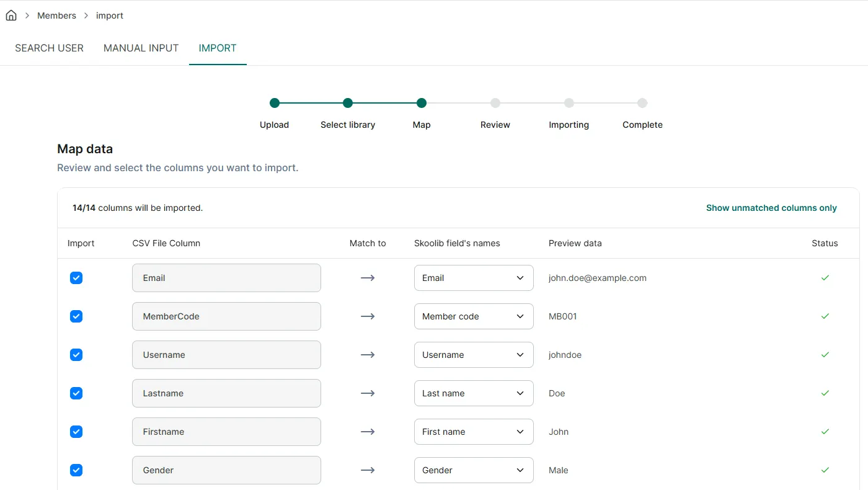Expand the Last name mapping dropdown
This screenshot has height=490, width=868.
(474, 393)
